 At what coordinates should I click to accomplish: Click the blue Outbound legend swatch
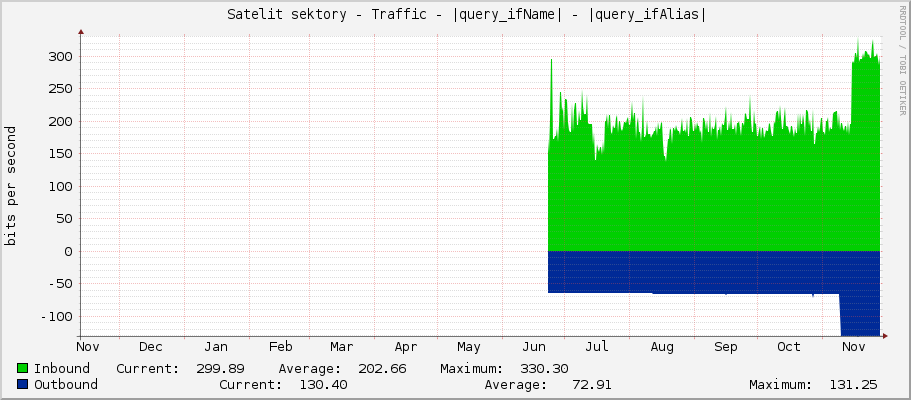(x=23, y=385)
